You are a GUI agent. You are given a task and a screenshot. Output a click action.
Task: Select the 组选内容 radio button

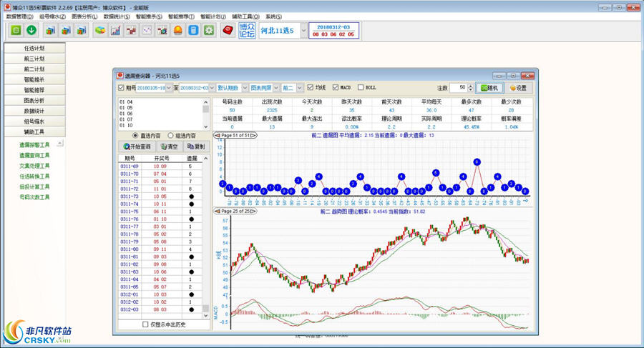(x=170, y=135)
